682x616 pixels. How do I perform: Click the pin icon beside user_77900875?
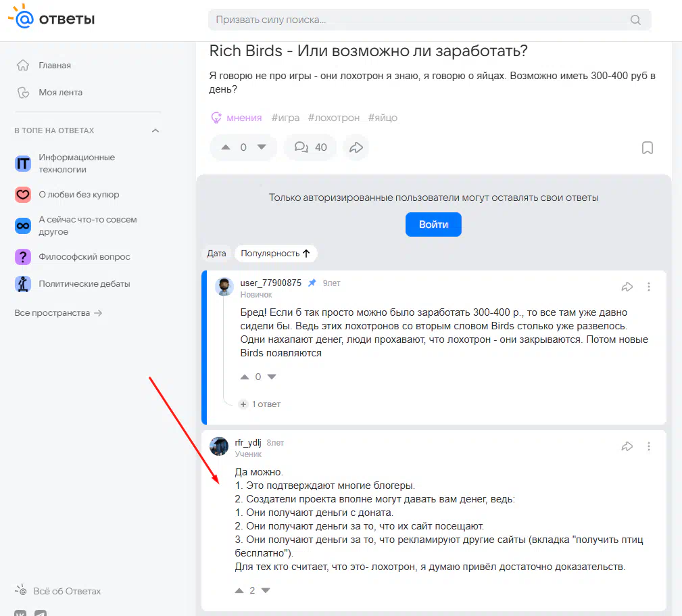(312, 283)
